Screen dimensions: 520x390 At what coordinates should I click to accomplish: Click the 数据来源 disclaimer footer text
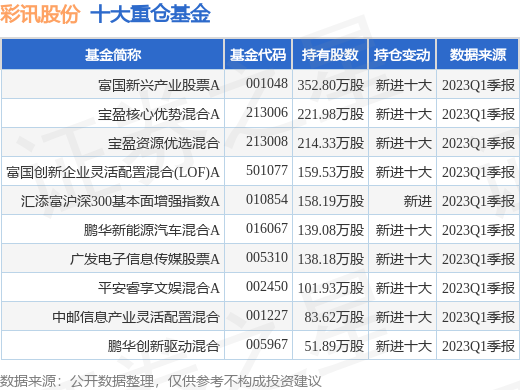click(x=160, y=381)
